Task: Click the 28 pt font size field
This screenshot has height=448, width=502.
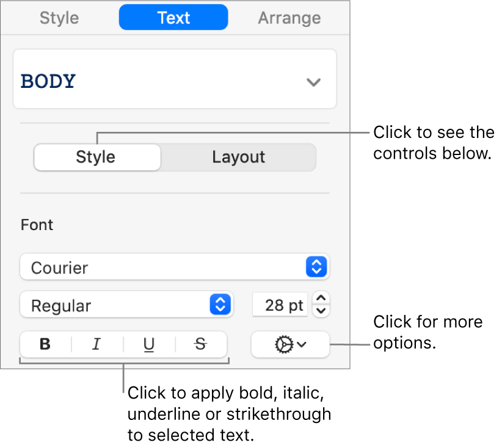Action: pos(280,305)
